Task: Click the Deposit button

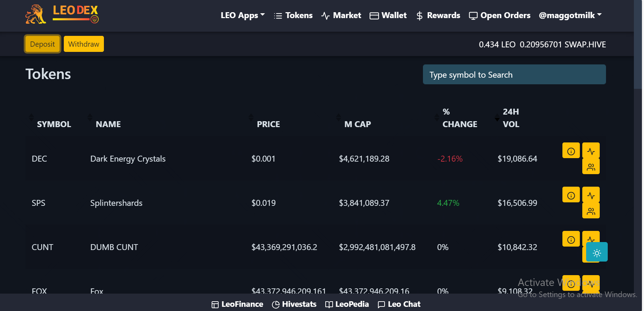Action: (43, 44)
